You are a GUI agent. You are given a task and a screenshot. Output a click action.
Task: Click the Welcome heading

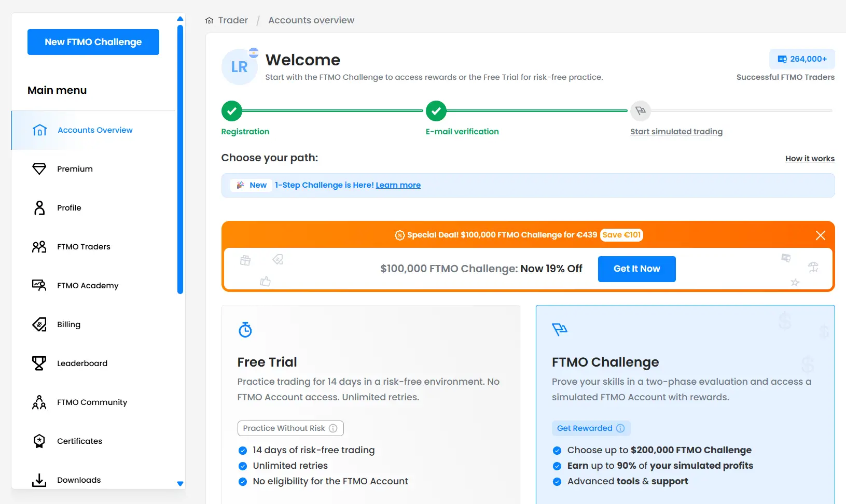coord(303,60)
